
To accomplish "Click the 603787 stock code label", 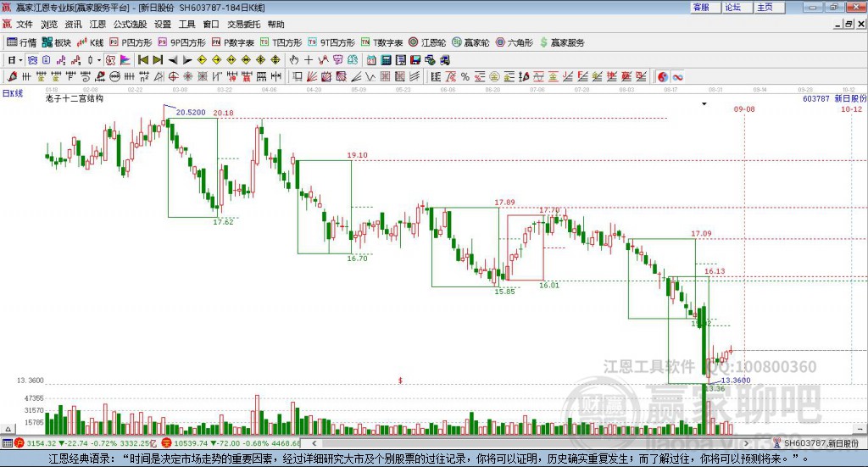I will (x=816, y=98).
